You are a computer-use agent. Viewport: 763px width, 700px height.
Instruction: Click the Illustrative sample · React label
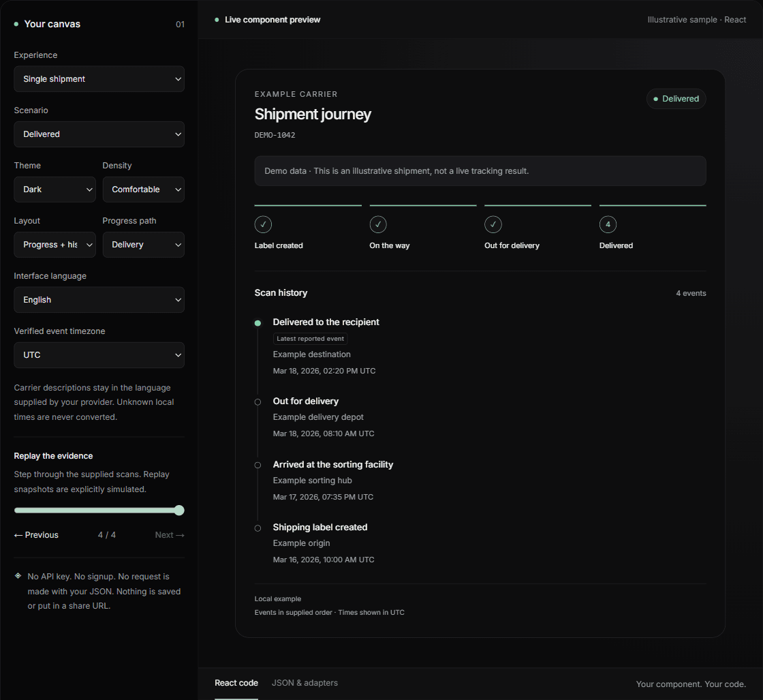click(x=697, y=20)
